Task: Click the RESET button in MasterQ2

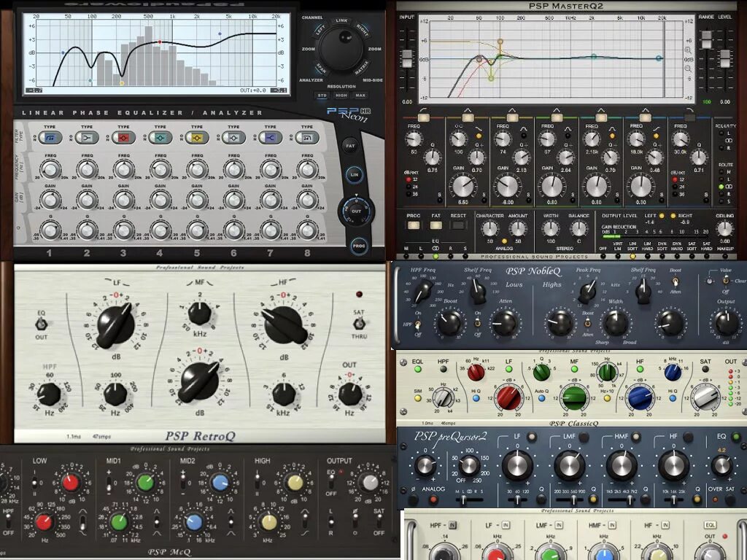Action: coord(458,225)
